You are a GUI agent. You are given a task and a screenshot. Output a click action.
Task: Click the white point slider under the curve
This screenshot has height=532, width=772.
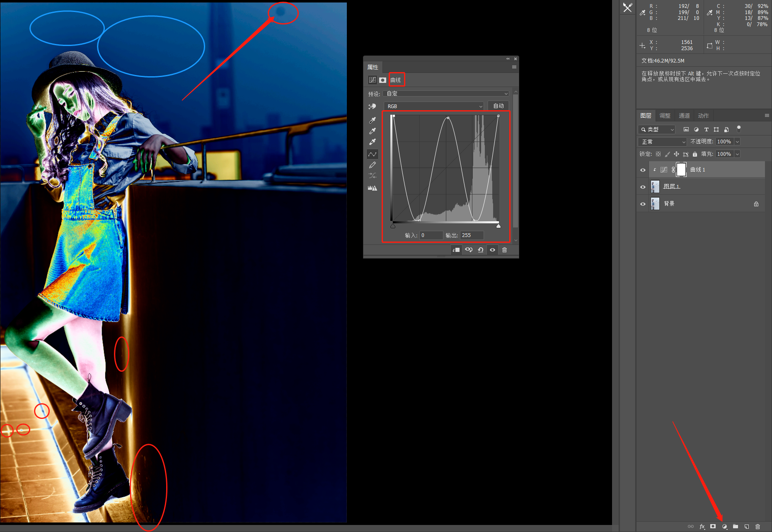[499, 226]
